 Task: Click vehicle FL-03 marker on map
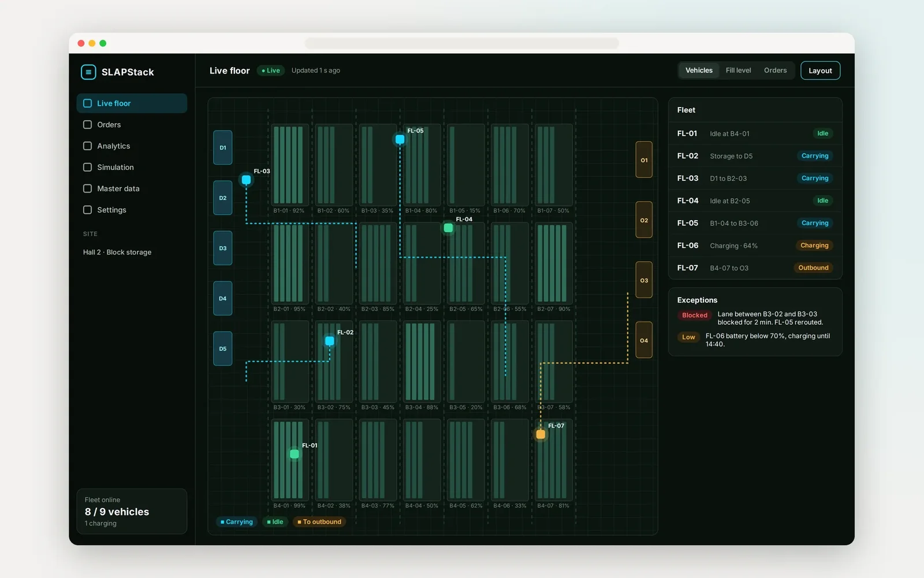pos(246,180)
